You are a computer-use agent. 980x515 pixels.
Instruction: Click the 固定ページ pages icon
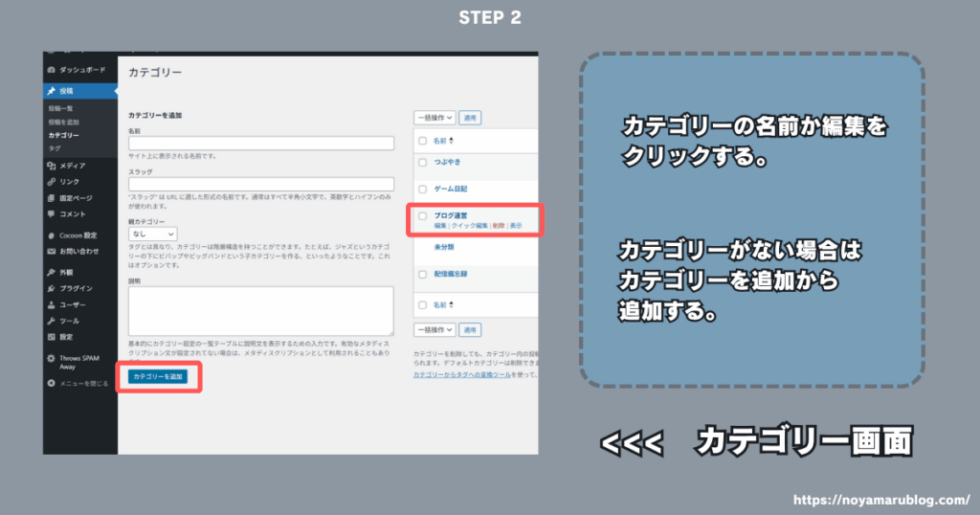pyautogui.click(x=51, y=197)
